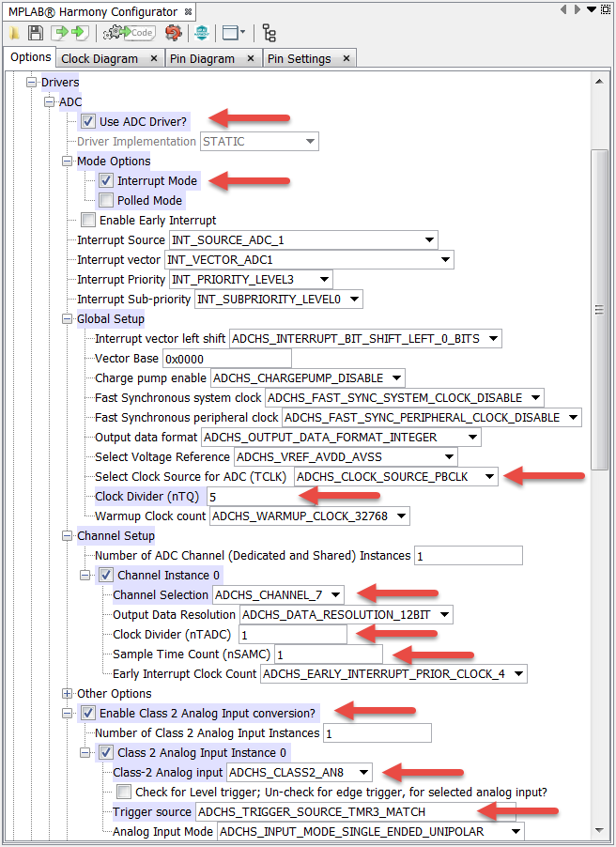Close the Pin Diagram tab
The image size is (616, 847).
251,58
